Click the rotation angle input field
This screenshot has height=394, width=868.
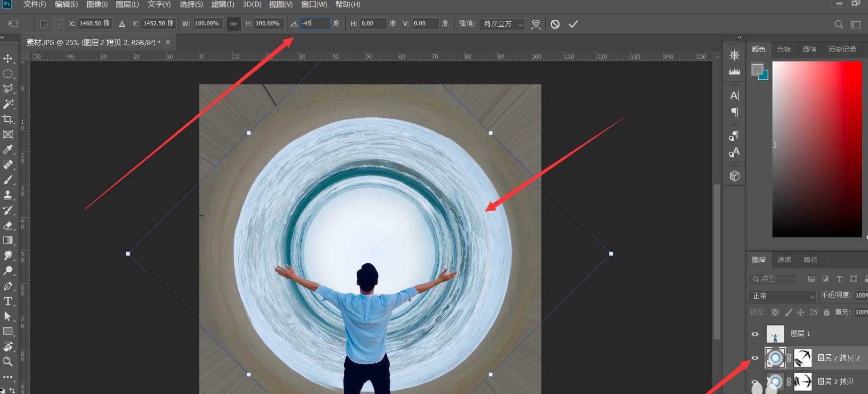314,23
